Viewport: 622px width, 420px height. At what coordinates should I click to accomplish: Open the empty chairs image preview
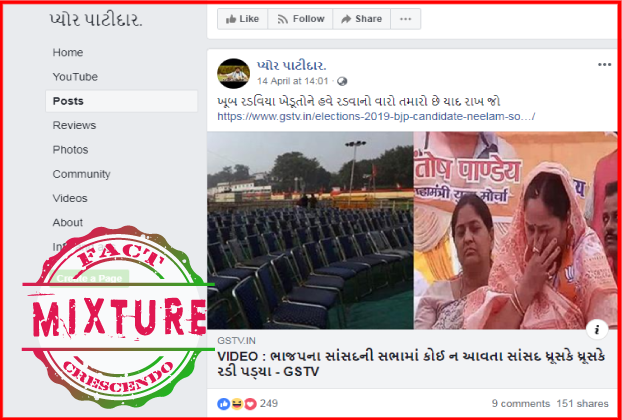pos(310,230)
